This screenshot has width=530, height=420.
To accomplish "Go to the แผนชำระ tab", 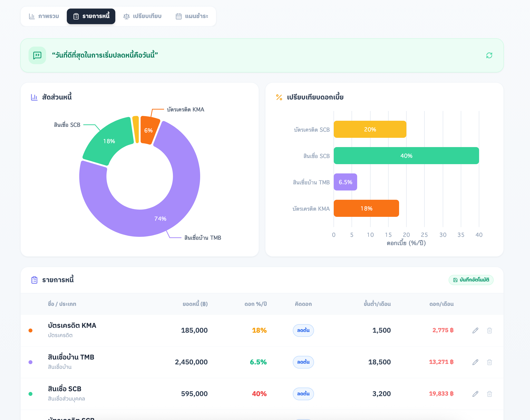I will (x=192, y=16).
